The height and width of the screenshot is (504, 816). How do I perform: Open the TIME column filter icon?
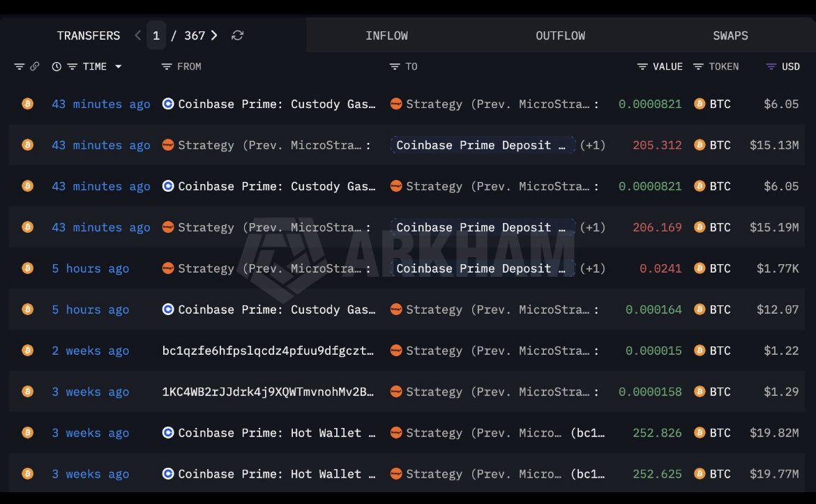pos(73,67)
